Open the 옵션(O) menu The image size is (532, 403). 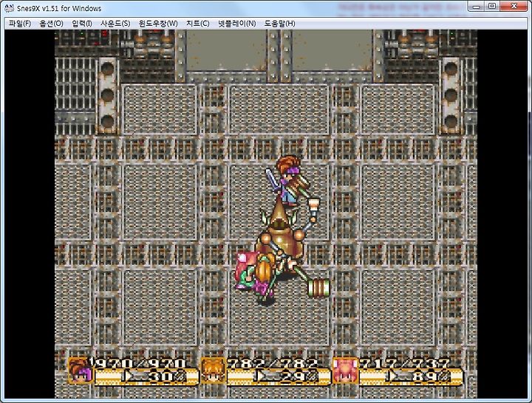51,24
